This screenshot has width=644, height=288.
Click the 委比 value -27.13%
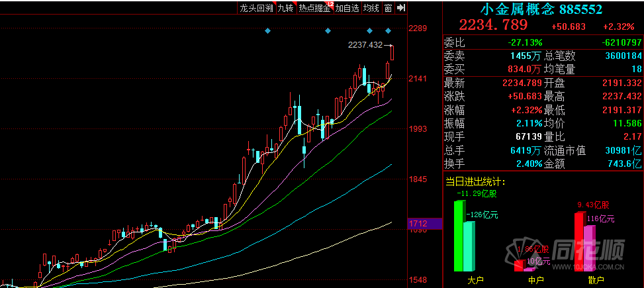(524, 43)
